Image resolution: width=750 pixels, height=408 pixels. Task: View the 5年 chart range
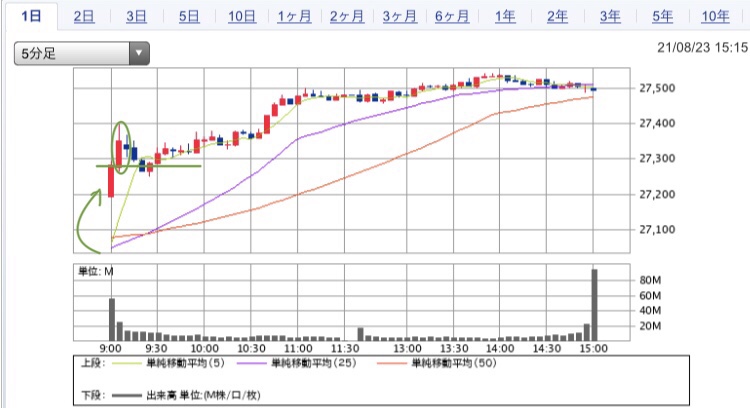click(x=662, y=16)
